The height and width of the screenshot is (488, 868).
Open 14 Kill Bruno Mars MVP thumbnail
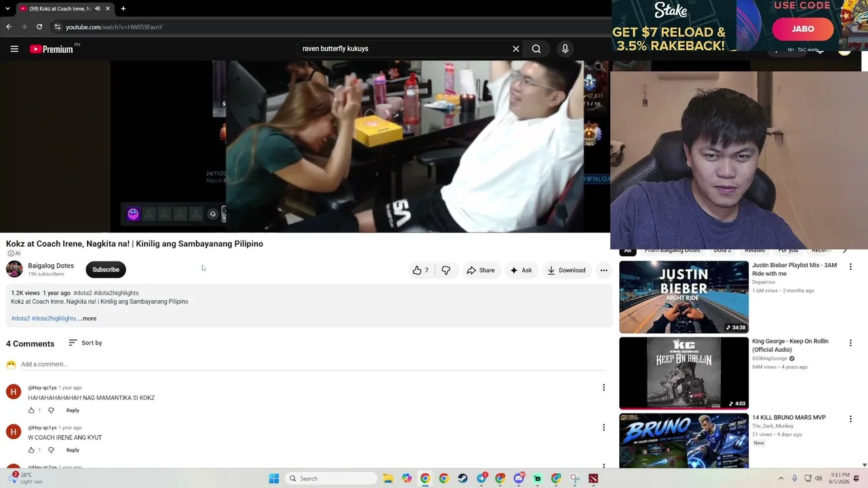[x=684, y=441]
